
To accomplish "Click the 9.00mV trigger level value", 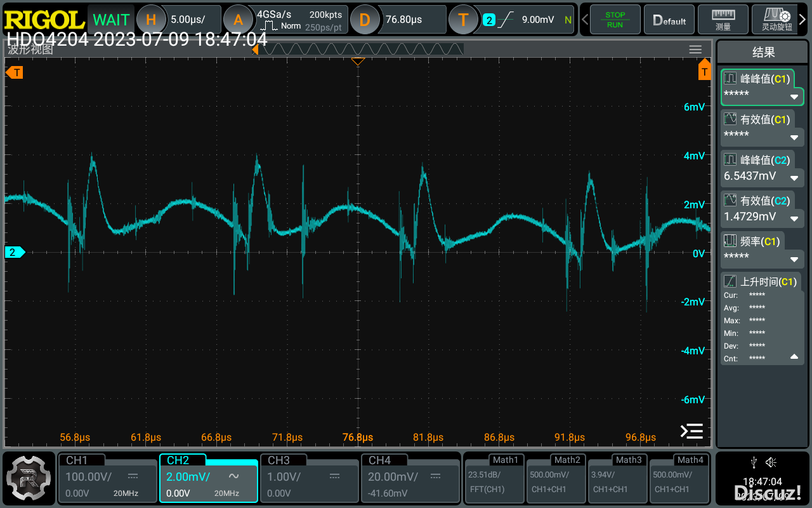I will point(538,20).
